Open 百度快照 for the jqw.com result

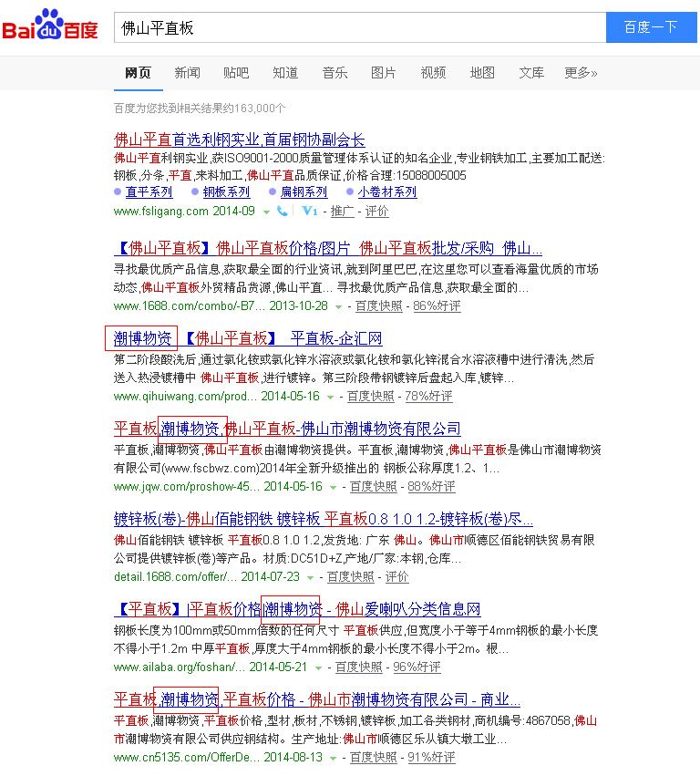pos(374,487)
